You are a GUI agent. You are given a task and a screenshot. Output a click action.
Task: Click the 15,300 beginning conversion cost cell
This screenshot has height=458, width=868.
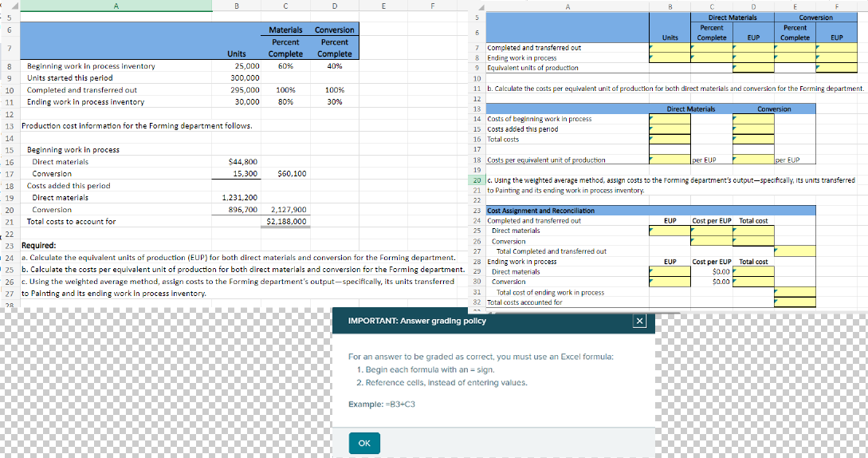click(x=237, y=174)
